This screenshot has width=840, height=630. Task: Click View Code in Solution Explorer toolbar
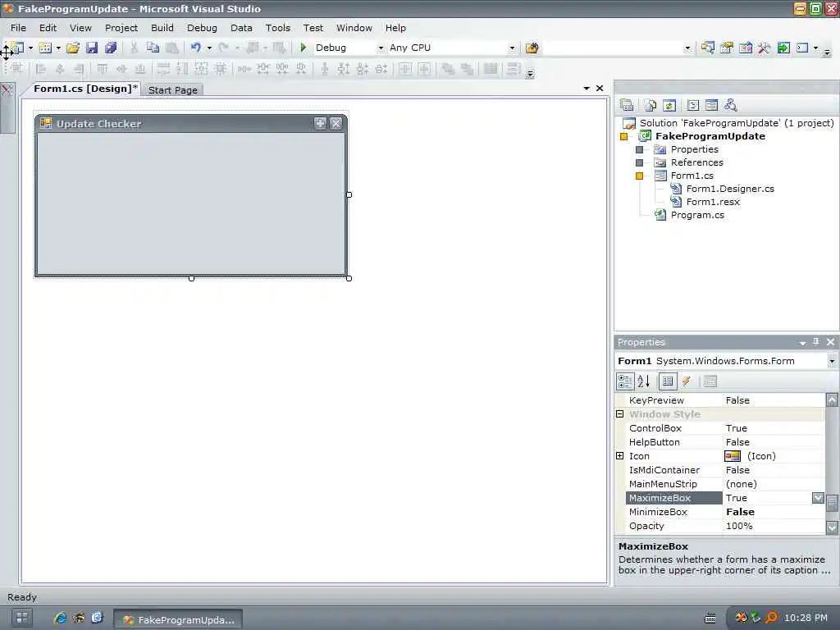(692, 106)
